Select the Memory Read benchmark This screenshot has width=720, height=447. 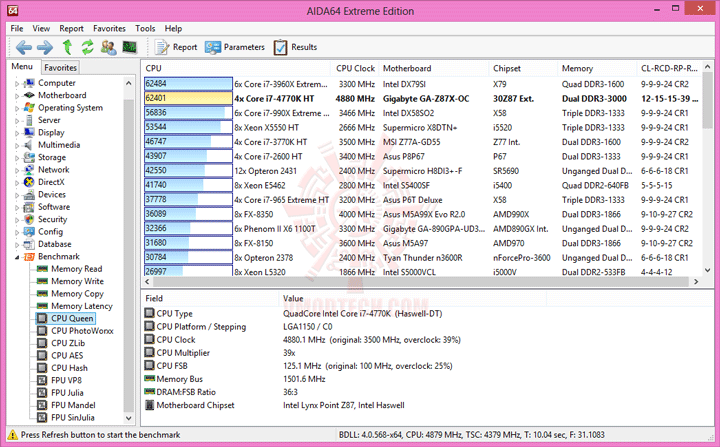pyautogui.click(x=77, y=269)
